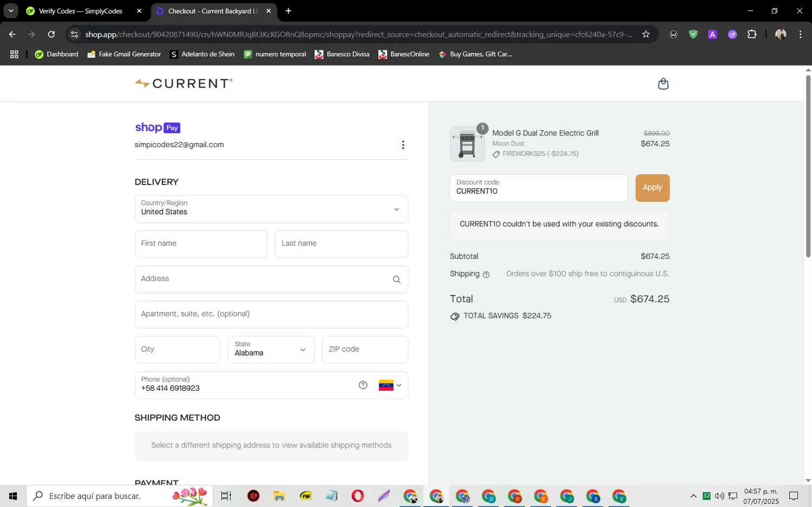Open BanescOnline bookmark

[404, 54]
